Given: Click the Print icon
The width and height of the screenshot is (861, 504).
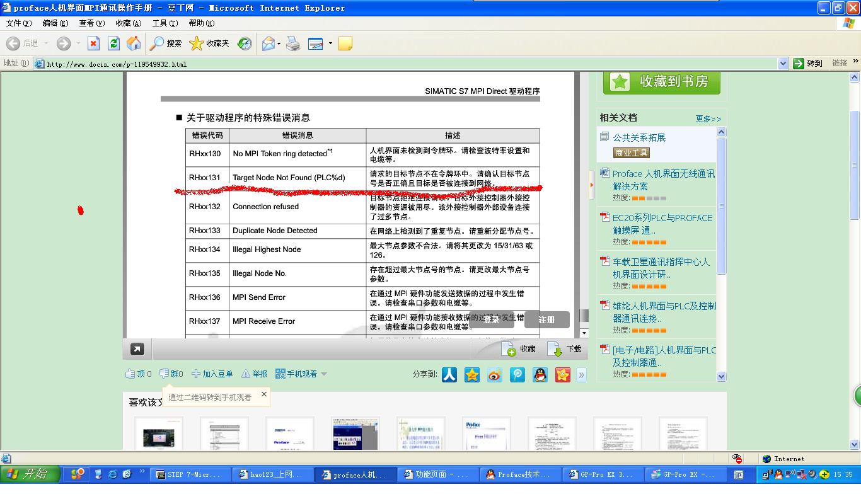Looking at the screenshot, I should pyautogui.click(x=293, y=43).
